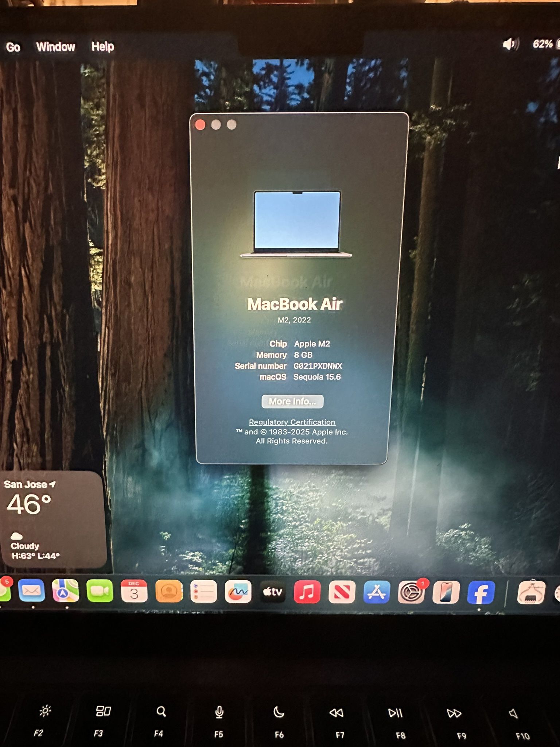Open the Window menu

coord(56,47)
